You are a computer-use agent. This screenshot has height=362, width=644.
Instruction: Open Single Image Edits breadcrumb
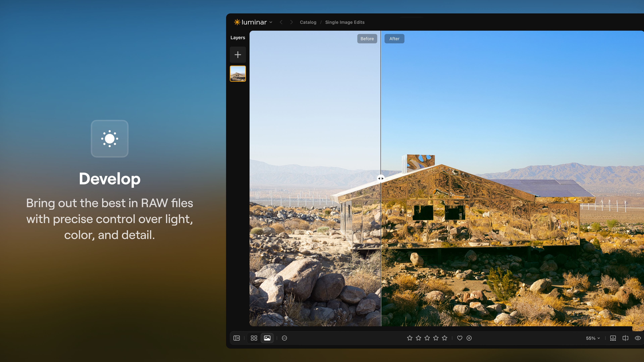[345, 22]
